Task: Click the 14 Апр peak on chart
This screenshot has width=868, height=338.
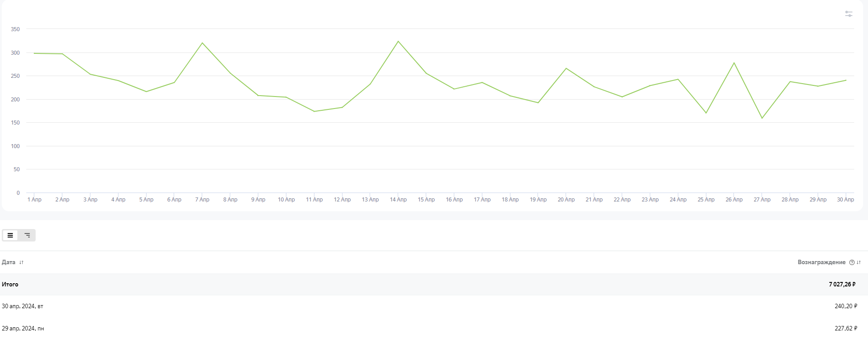Action: point(398,41)
